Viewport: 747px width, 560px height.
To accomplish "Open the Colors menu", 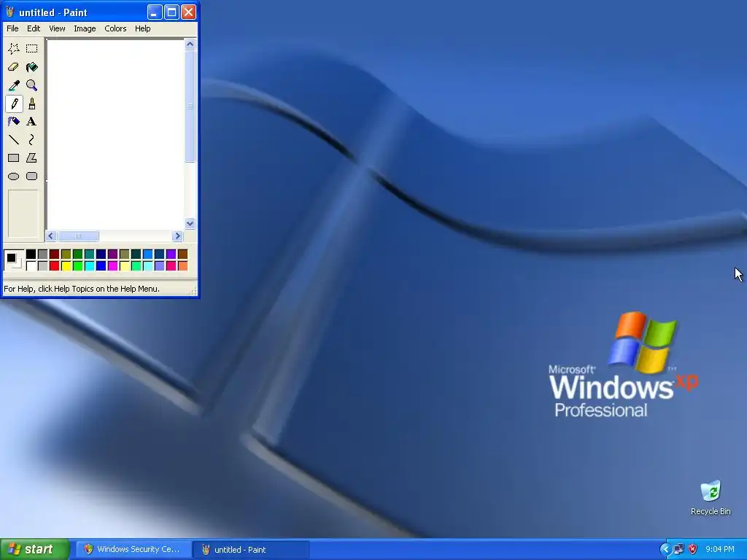I will pyautogui.click(x=115, y=28).
